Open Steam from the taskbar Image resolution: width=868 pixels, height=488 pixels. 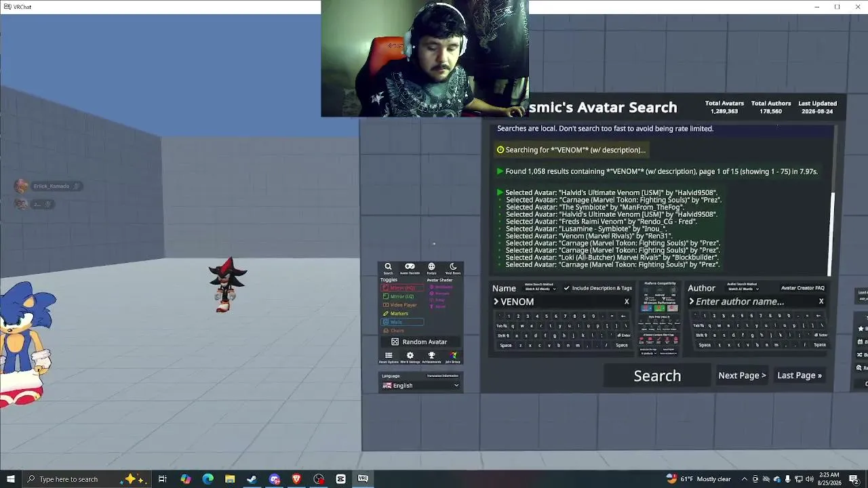(x=252, y=479)
